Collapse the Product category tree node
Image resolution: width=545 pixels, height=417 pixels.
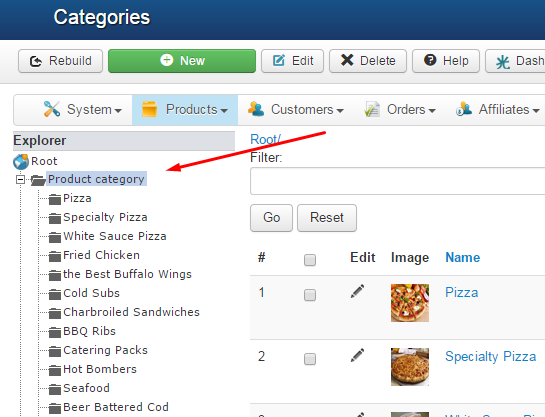(21, 180)
